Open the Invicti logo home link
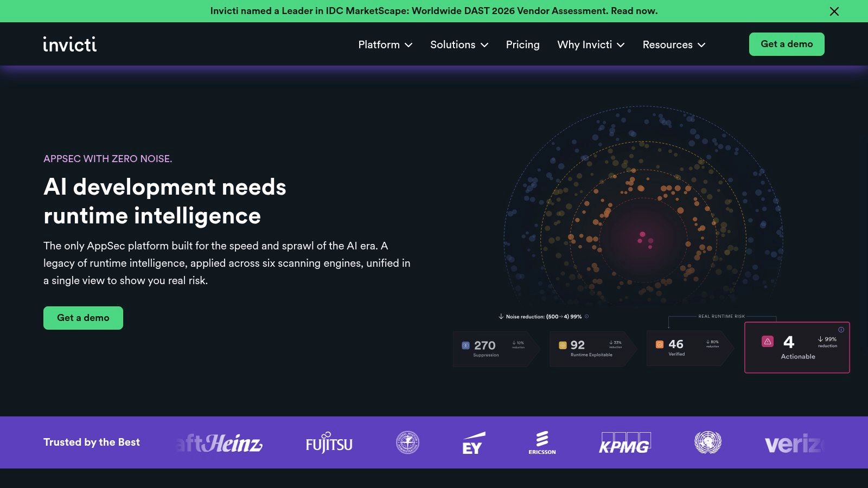Image resolution: width=868 pixels, height=488 pixels. pyautogui.click(x=70, y=44)
